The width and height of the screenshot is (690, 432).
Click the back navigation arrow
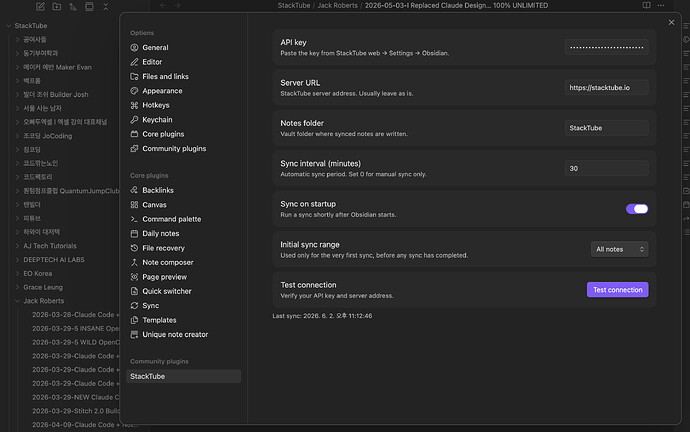coord(163,5)
